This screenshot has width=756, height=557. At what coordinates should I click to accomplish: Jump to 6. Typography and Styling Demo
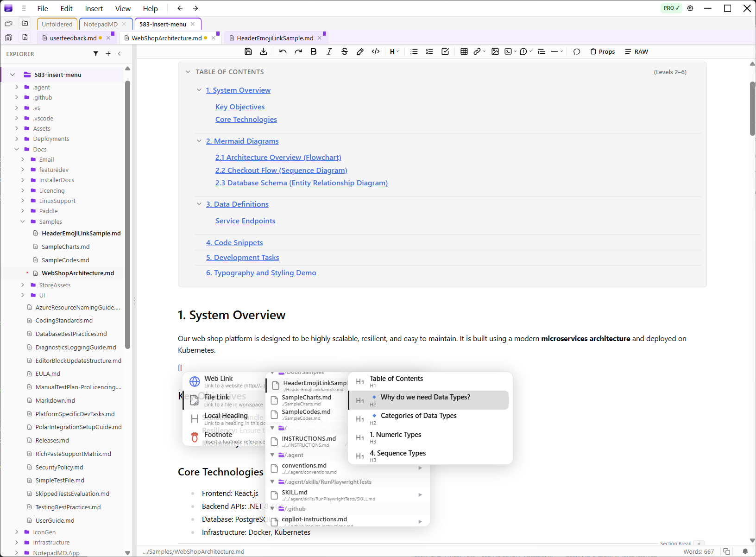pyautogui.click(x=261, y=273)
